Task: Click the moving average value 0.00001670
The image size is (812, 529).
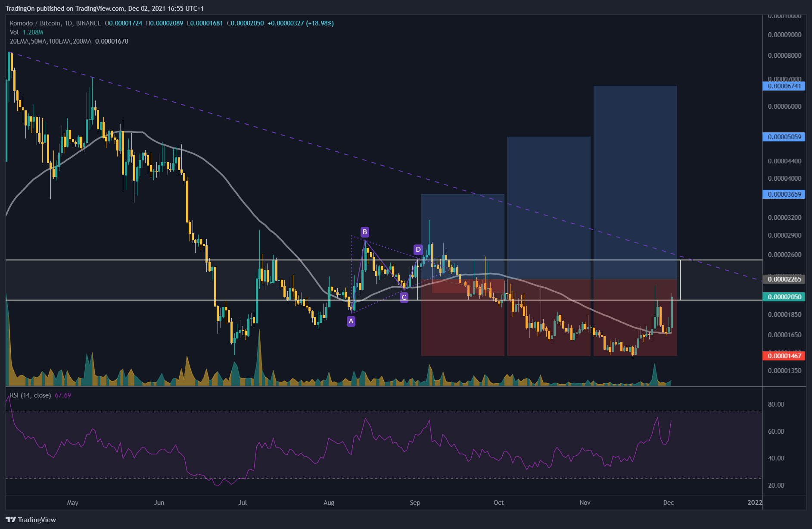Action: pos(112,41)
